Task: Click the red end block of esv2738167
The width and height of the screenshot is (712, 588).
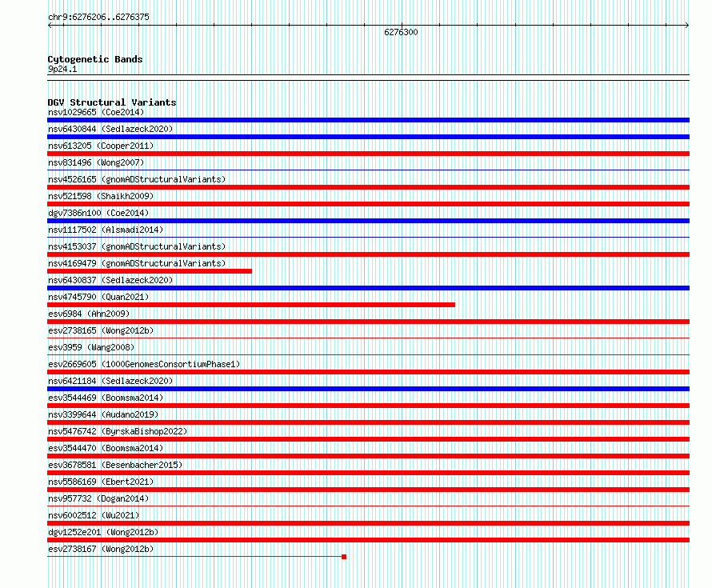Action: 344,557
